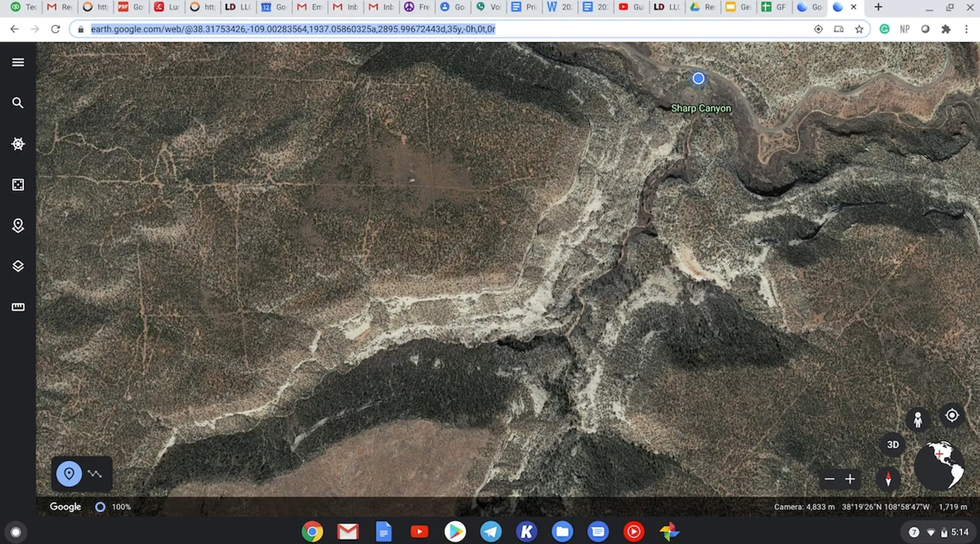Toggle Pegman Street View mode
Viewport: 980px width, 544px height.
918,419
